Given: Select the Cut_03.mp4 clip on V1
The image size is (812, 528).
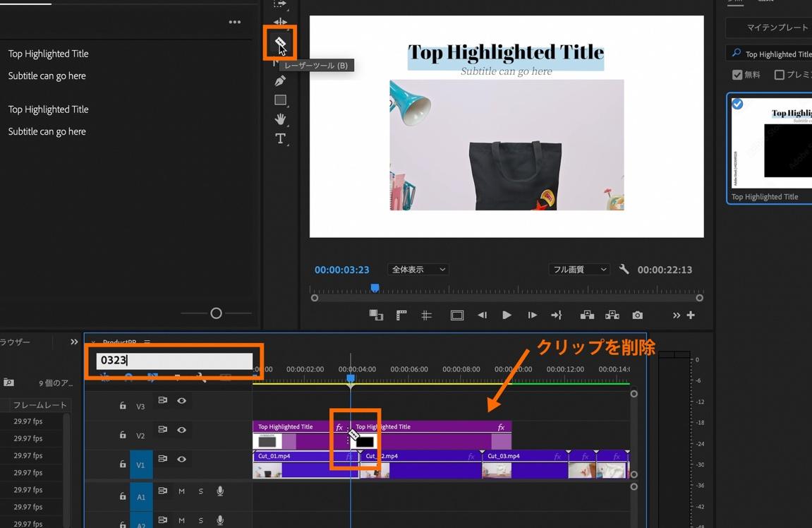Looking at the screenshot, I should (525, 464).
